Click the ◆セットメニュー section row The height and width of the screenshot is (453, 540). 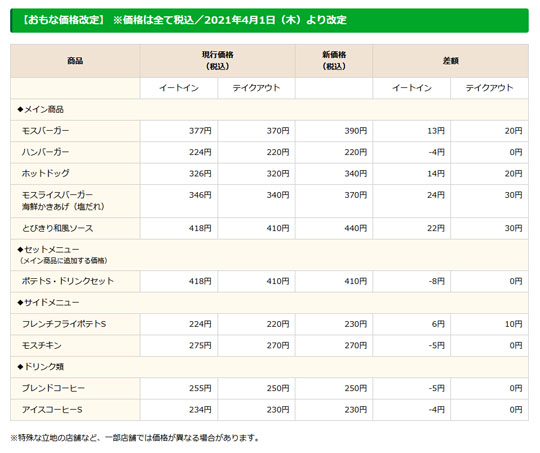coord(269,255)
